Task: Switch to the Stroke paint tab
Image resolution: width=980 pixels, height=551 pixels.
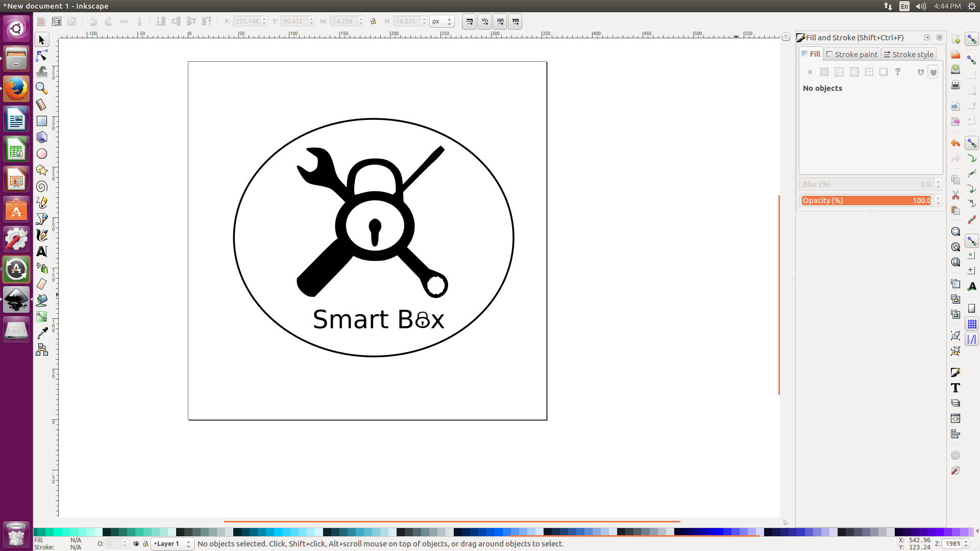Action: click(851, 54)
